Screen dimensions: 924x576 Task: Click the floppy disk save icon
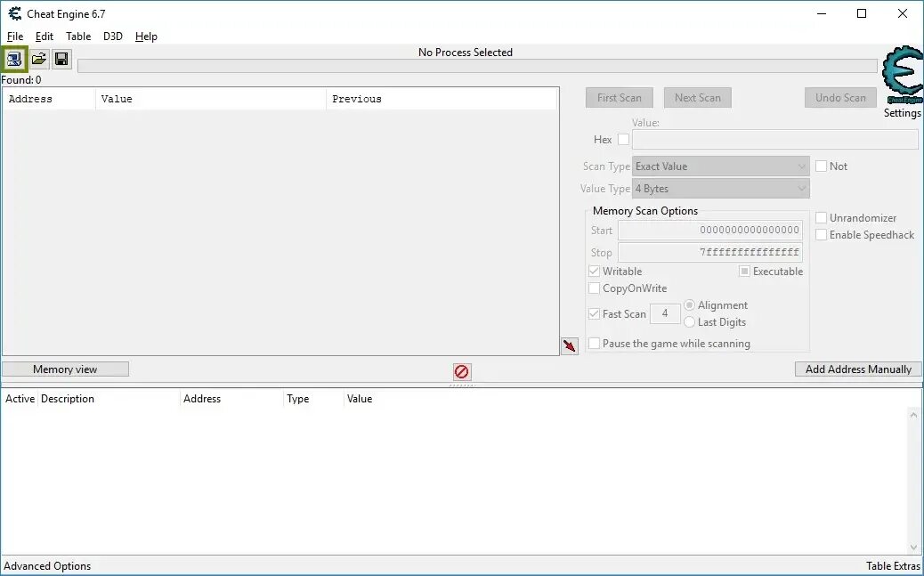point(61,59)
